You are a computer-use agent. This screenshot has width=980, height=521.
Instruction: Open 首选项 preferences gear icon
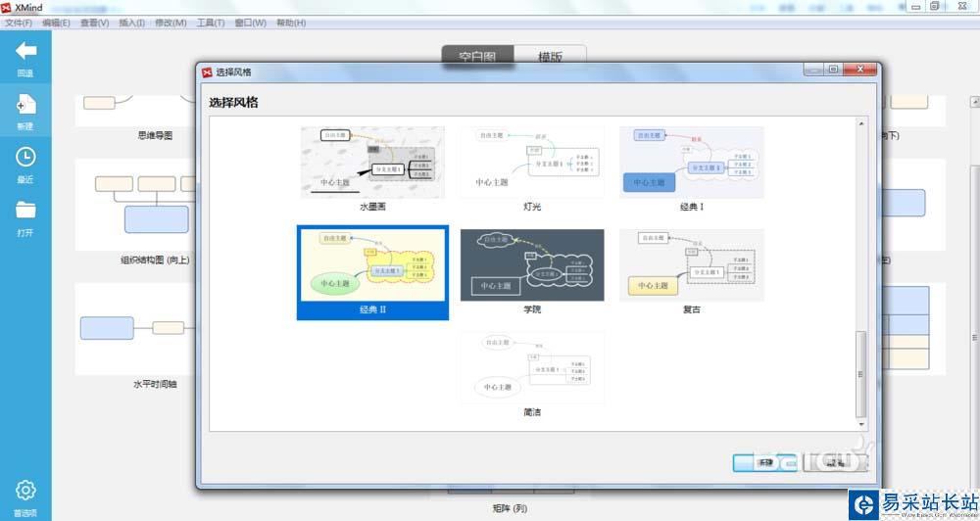click(25, 491)
